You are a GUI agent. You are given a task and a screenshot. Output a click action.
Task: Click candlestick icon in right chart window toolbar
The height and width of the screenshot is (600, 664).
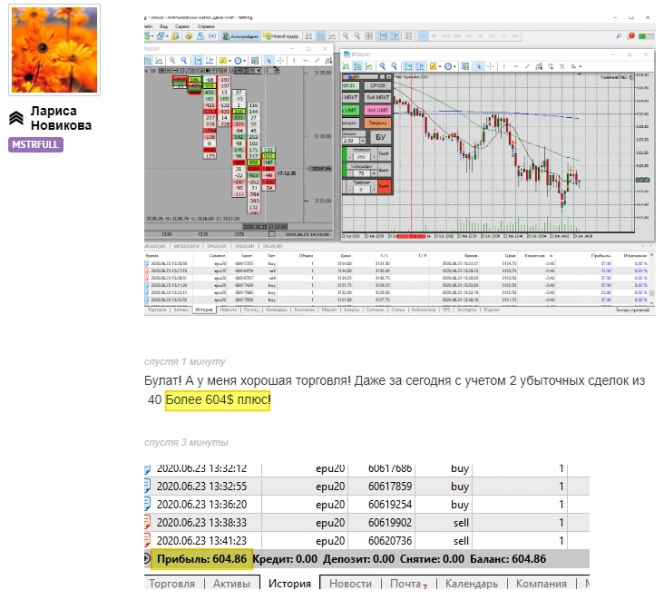[357, 66]
